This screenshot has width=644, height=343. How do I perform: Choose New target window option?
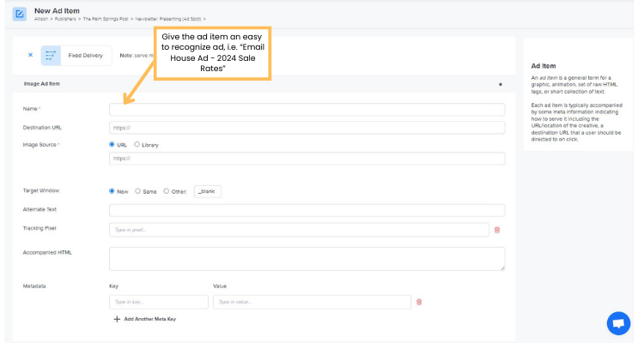tap(112, 191)
